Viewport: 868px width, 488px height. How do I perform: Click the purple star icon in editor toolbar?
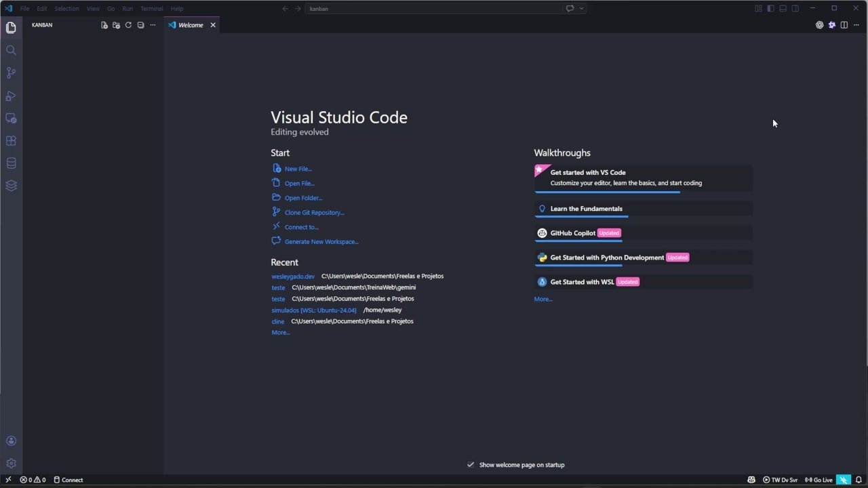coord(831,25)
